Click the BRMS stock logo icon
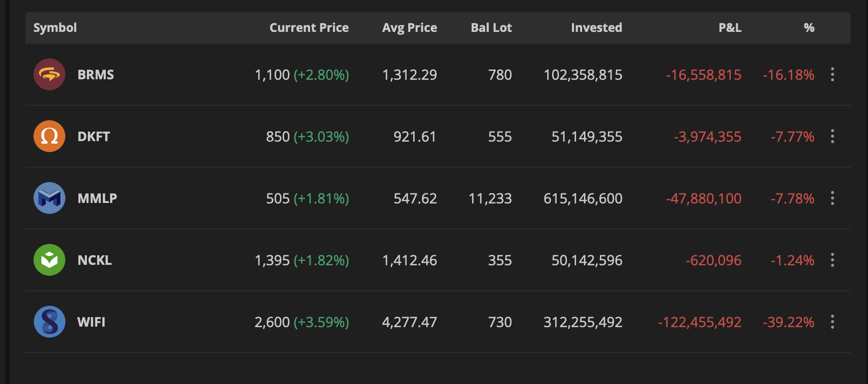Image resolution: width=868 pixels, height=384 pixels. click(49, 74)
